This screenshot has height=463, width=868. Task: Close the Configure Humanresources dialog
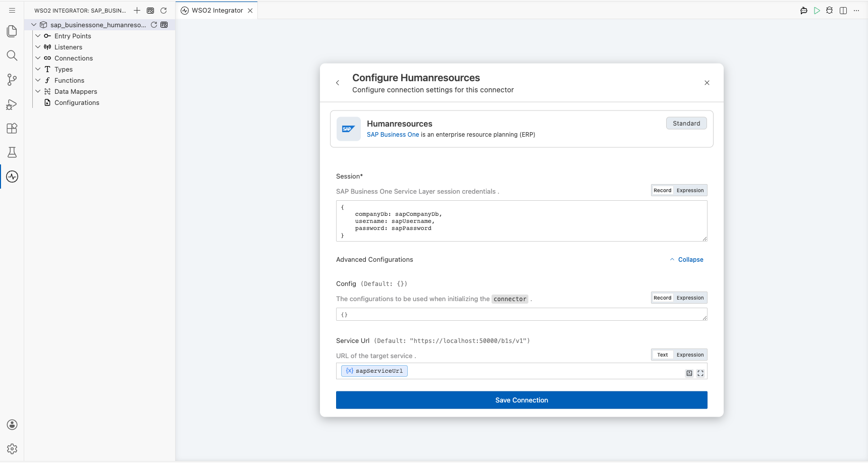pyautogui.click(x=707, y=83)
